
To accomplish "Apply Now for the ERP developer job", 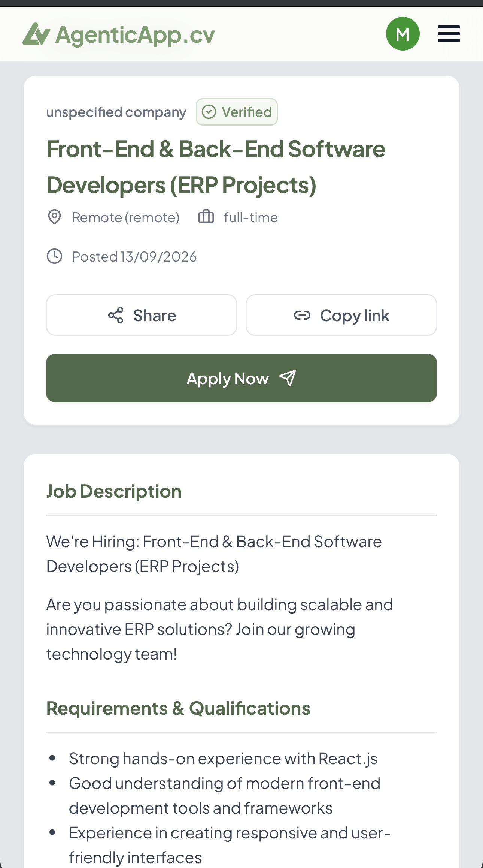I will pos(241,378).
